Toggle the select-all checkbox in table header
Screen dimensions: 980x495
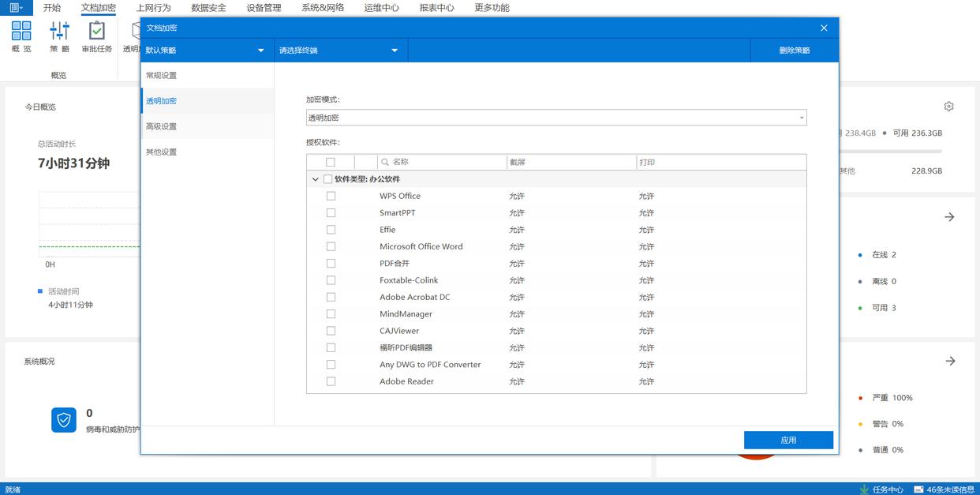coord(331,162)
